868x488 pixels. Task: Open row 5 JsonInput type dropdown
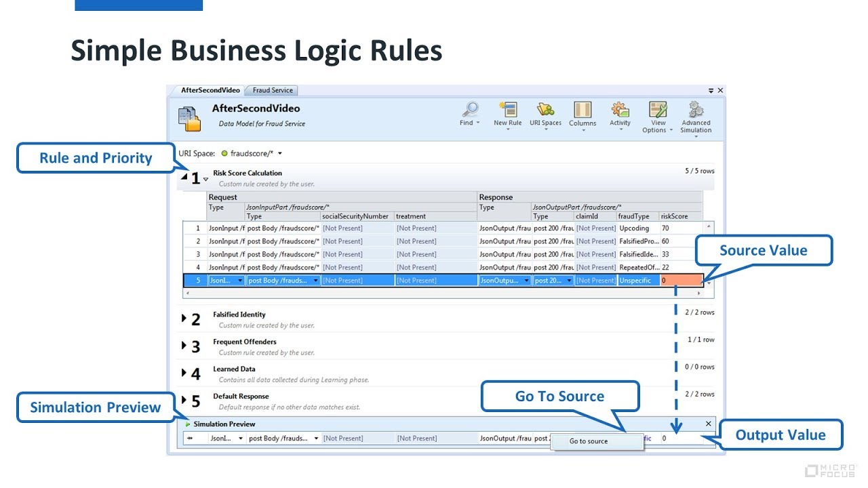tap(239, 281)
